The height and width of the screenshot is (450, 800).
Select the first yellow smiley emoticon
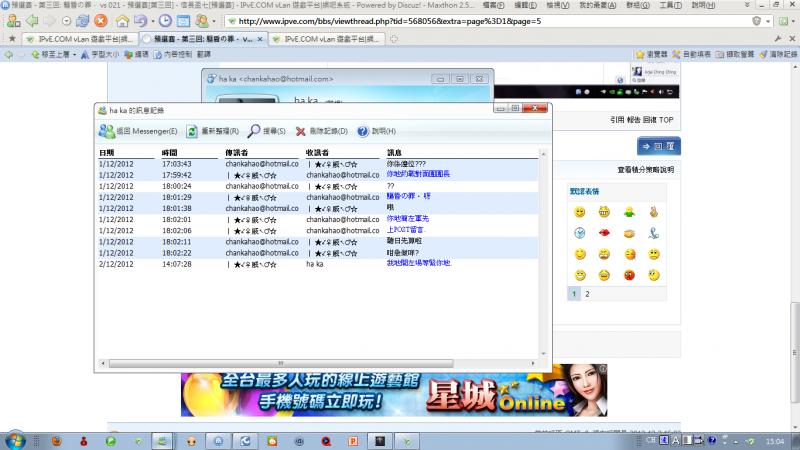[579, 212]
